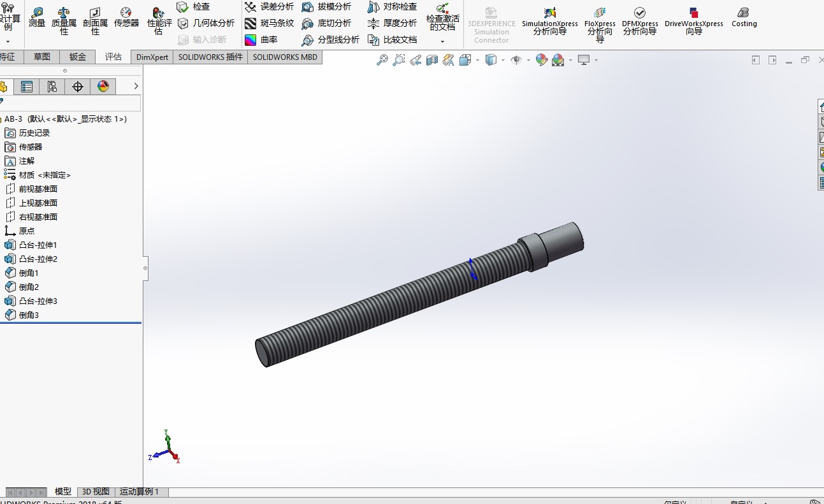Switch to the 钣金 sheet metal tab
This screenshot has height=504, width=824.
click(78, 57)
